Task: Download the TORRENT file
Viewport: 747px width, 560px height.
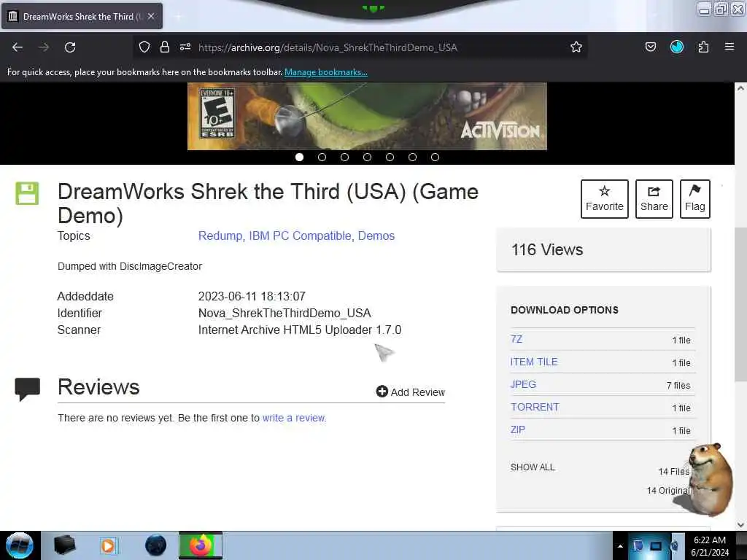Action: point(535,407)
